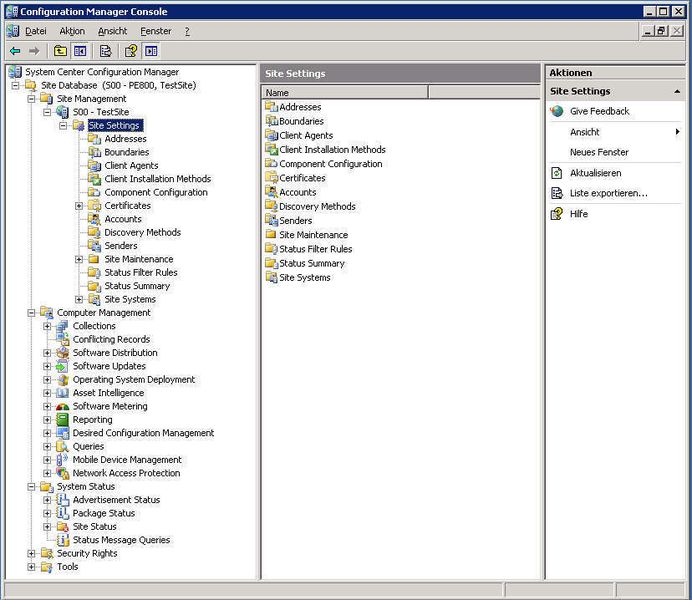Click the Hilfe icon in Aktionen pane
692x600 pixels.
coord(557,214)
